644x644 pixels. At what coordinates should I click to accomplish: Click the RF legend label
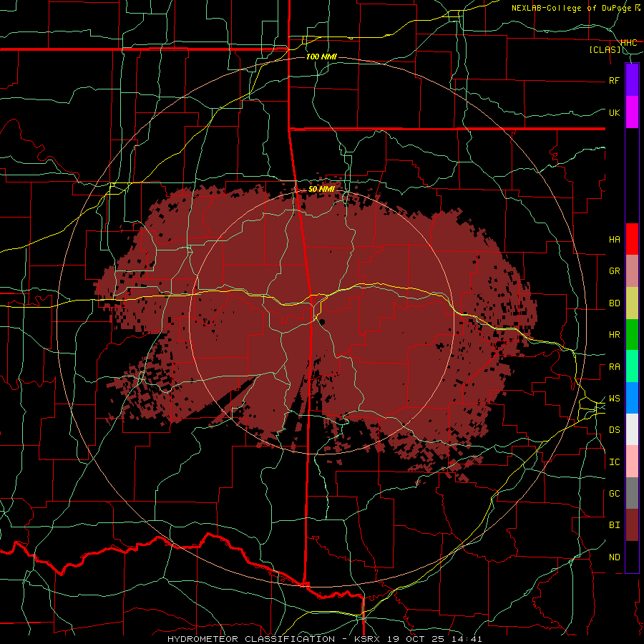[615, 80]
